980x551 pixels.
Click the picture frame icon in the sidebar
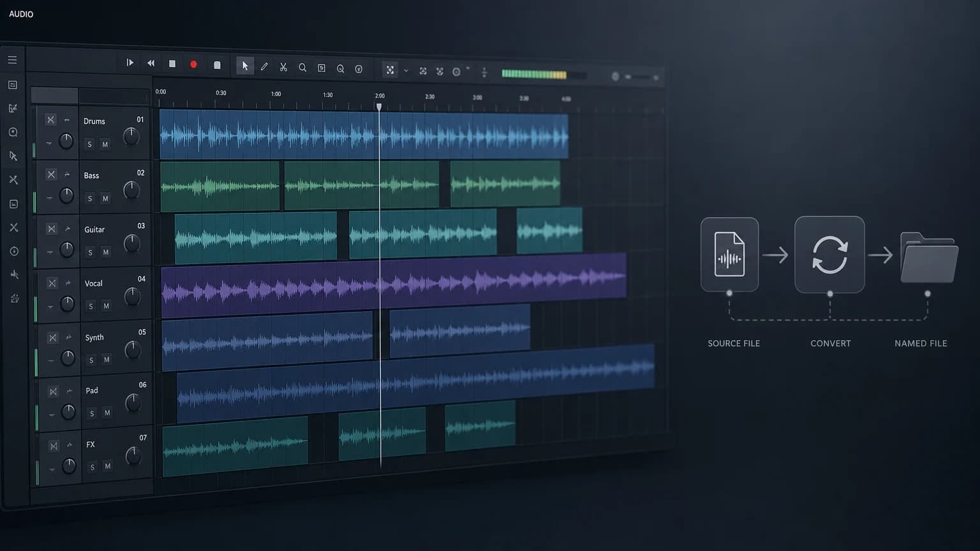coord(13,204)
